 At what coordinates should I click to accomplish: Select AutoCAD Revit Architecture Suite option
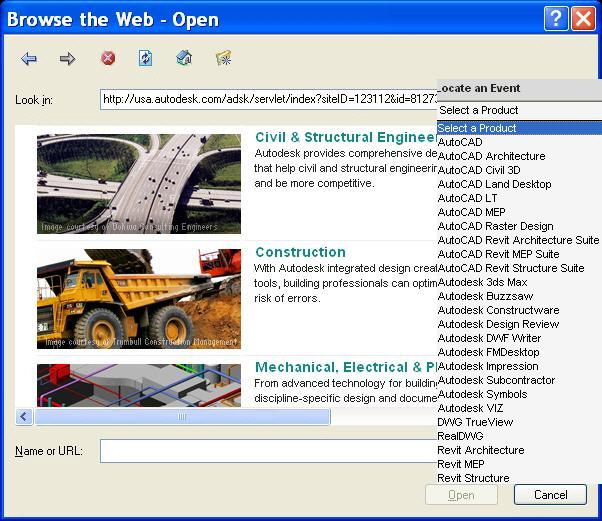pyautogui.click(x=518, y=240)
